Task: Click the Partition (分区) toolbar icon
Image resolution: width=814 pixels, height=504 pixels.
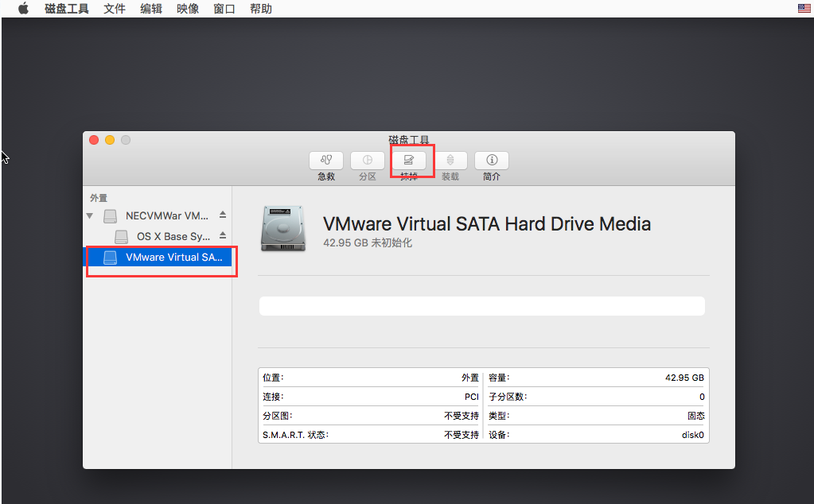Action: pos(368,160)
